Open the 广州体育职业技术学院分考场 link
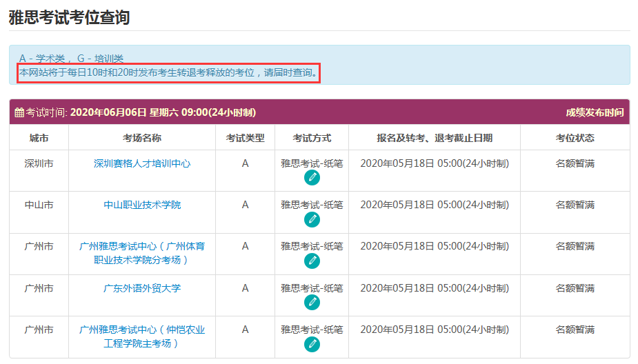Screen dimensions: 638x364 pos(142,253)
